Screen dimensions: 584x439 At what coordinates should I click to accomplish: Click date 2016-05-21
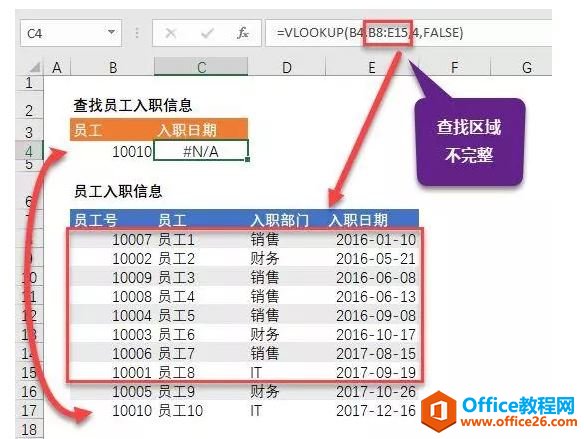tap(376, 258)
